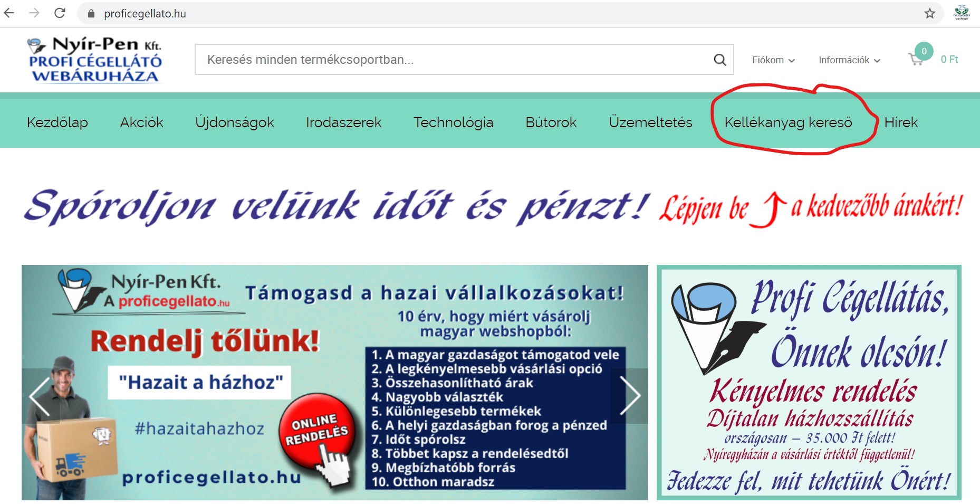Open the shopping cart icon
Image resolution: width=980 pixels, height=504 pixels.
coord(916,59)
